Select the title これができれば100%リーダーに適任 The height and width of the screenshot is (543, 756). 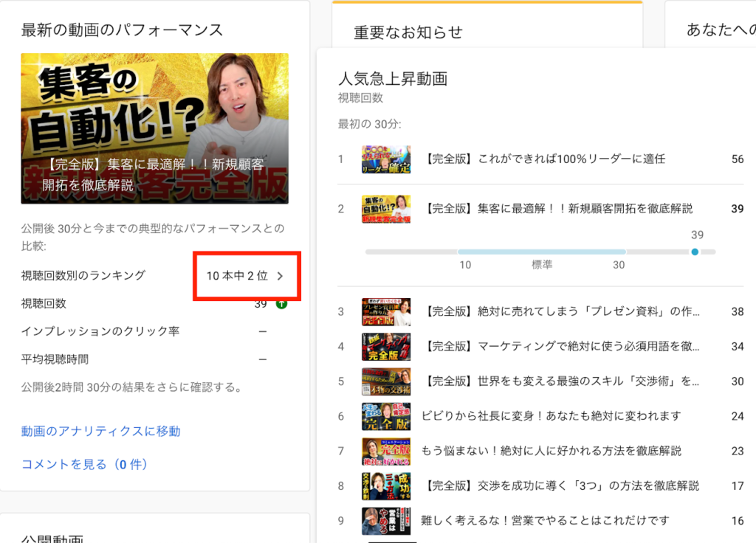pos(545,159)
